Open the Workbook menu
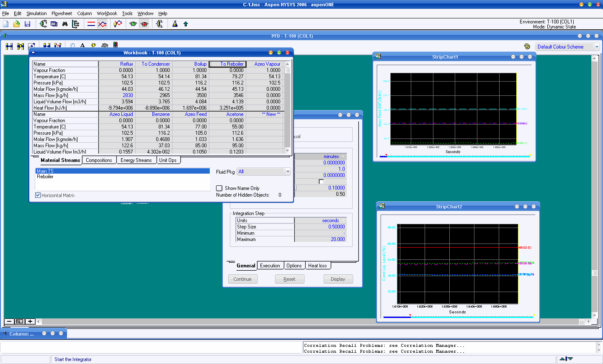The image size is (603, 364). [107, 13]
